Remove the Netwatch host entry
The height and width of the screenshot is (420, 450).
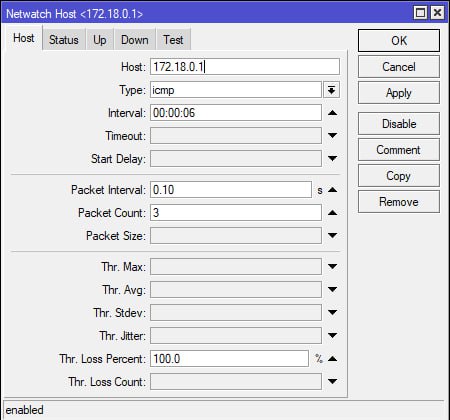399,202
